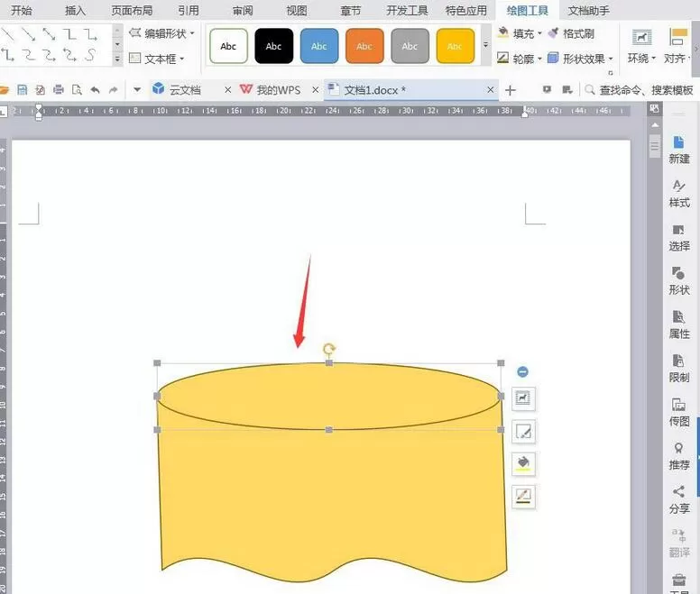This screenshot has height=594, width=700.
Task: Click the redo arrow icon
Action: pos(114,90)
